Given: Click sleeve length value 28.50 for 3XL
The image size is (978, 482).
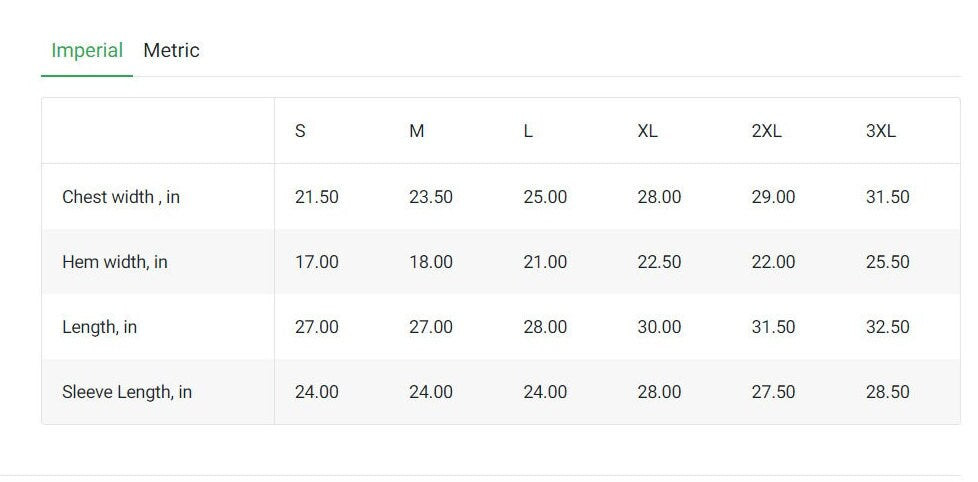Looking at the screenshot, I should tap(888, 392).
